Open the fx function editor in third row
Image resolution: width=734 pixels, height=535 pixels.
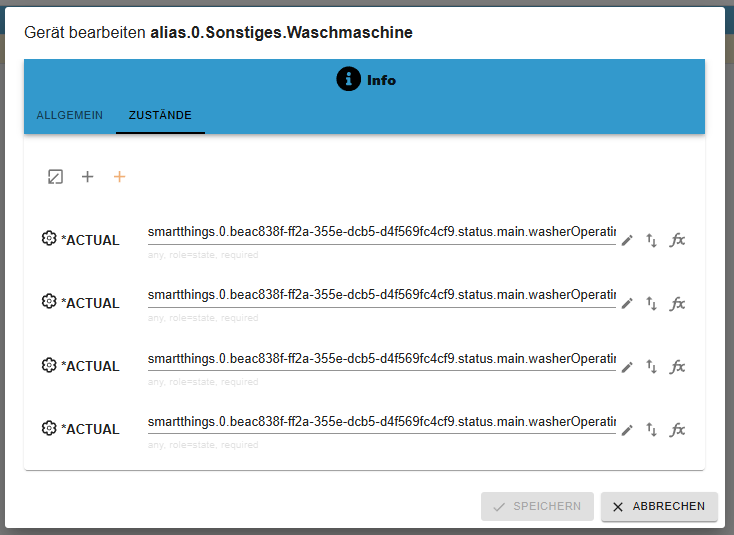click(677, 366)
